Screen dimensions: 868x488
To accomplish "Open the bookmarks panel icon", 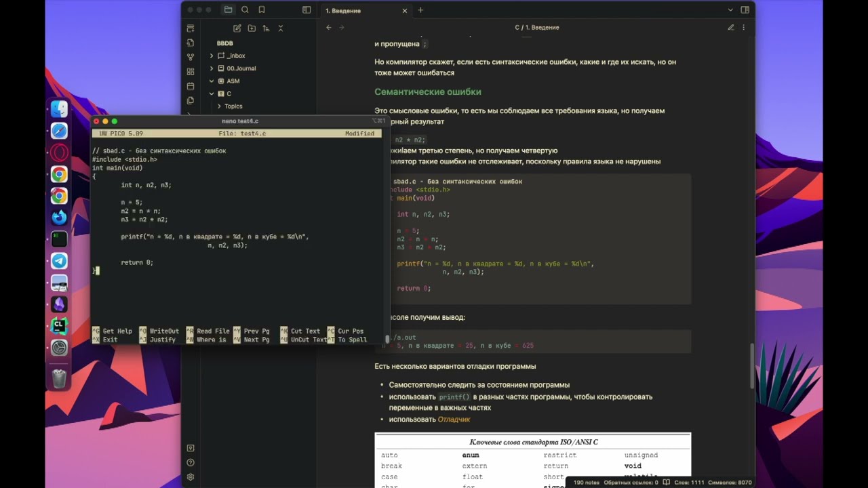I will point(262,10).
